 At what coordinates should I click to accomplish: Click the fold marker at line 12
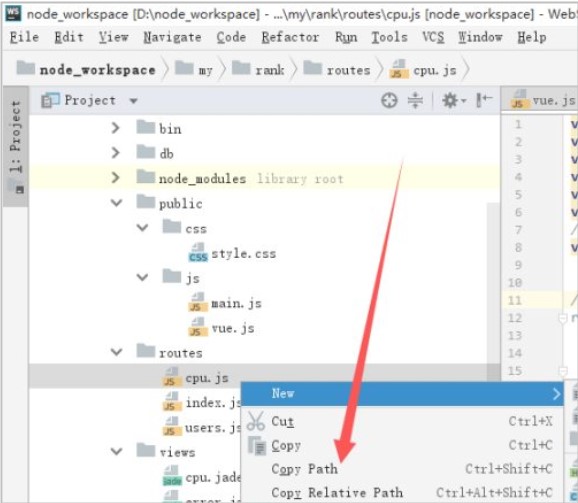pyautogui.click(x=563, y=318)
